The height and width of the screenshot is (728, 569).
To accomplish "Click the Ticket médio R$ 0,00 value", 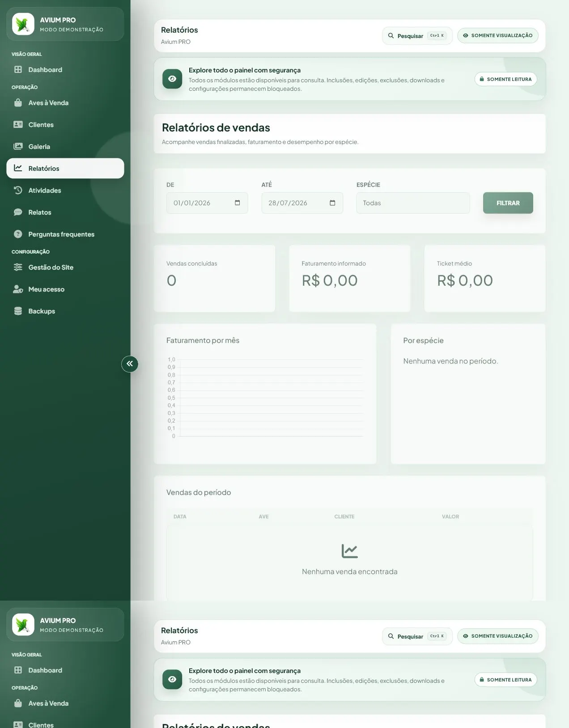I will [465, 280].
